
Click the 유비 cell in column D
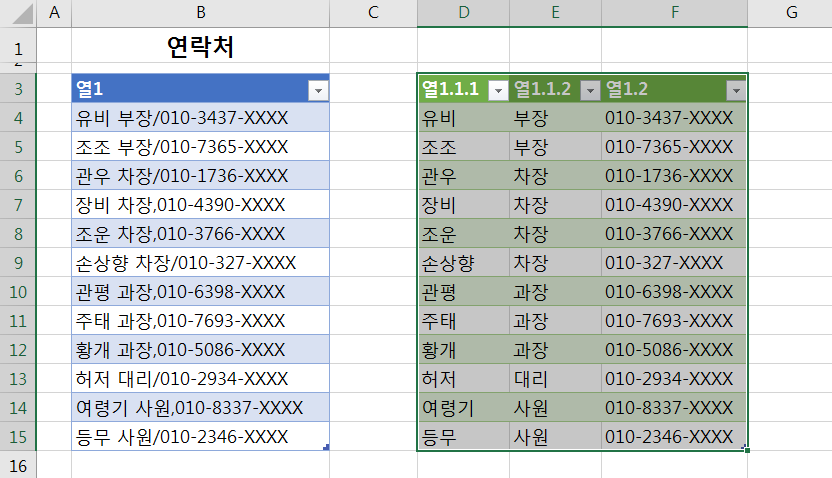[x=464, y=117]
